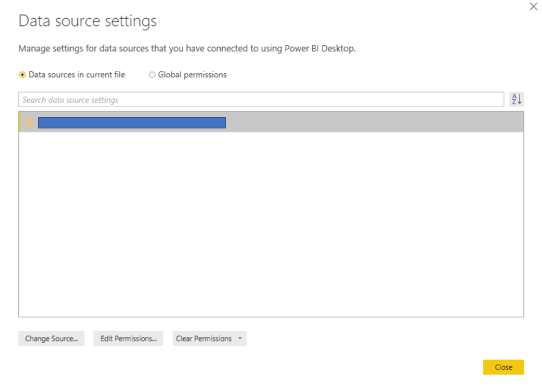
Task: Select the Global permissions radio button
Action: (x=152, y=75)
